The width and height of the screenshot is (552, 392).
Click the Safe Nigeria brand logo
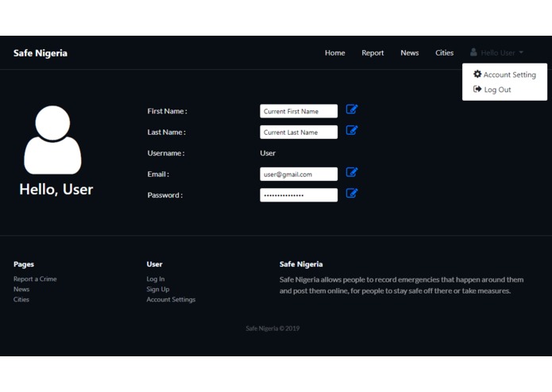(x=41, y=53)
